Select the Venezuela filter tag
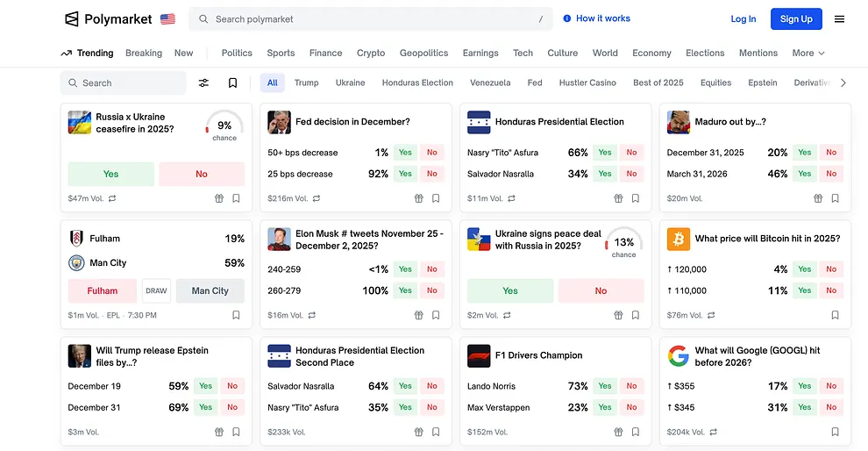The width and height of the screenshot is (868, 451). (x=489, y=82)
